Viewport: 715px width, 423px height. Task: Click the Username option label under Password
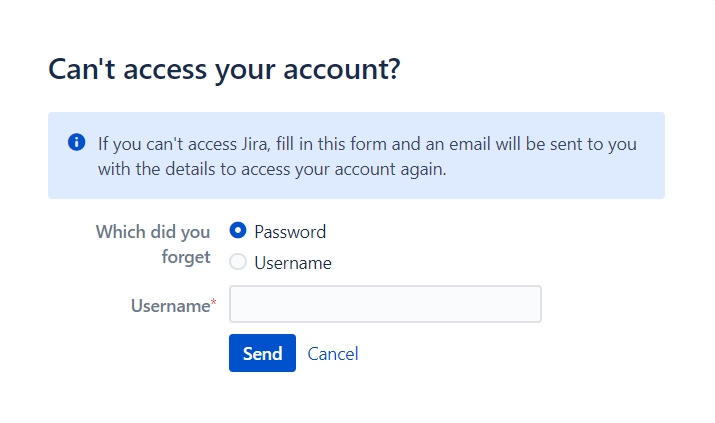293,263
